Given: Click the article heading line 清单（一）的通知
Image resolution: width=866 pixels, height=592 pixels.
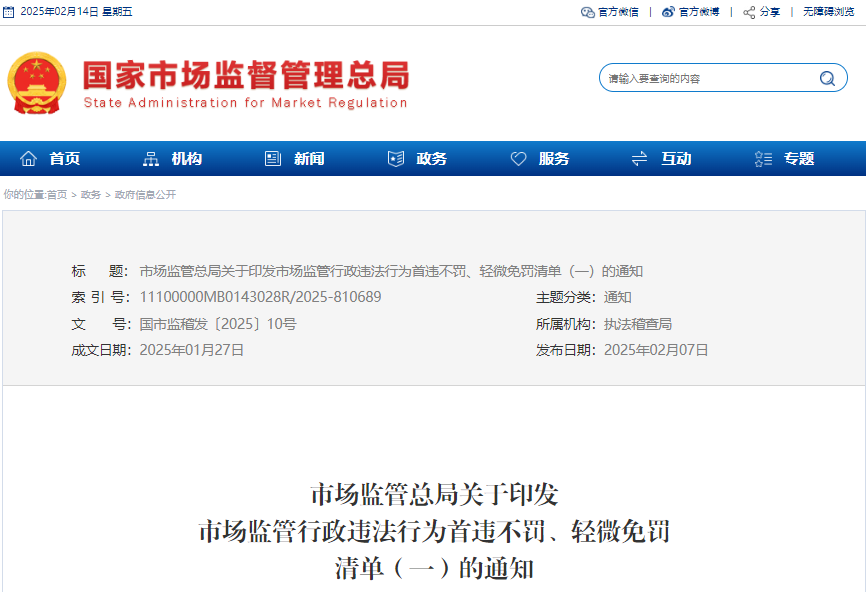Looking at the screenshot, I should click(434, 568).
